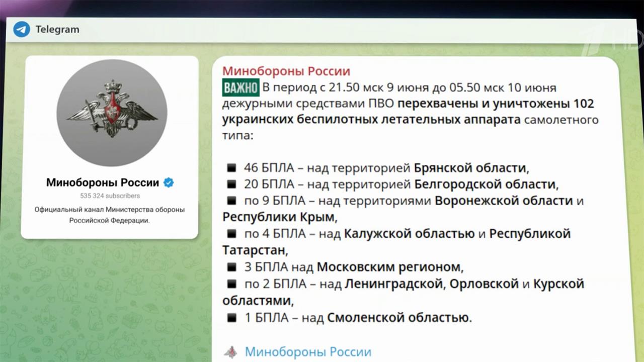Viewport: 644px width, 362px height.
Task: Click the green ВАЖНО label
Action: pyautogui.click(x=241, y=88)
